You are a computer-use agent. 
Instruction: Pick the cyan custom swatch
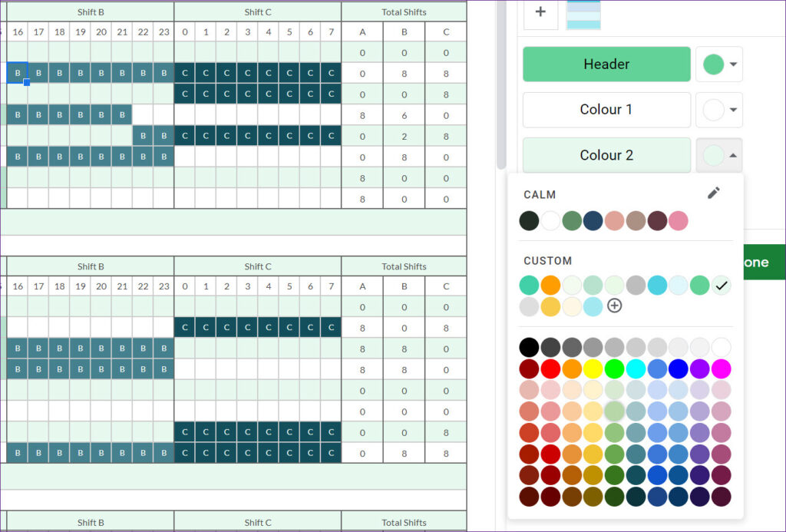tap(658, 285)
